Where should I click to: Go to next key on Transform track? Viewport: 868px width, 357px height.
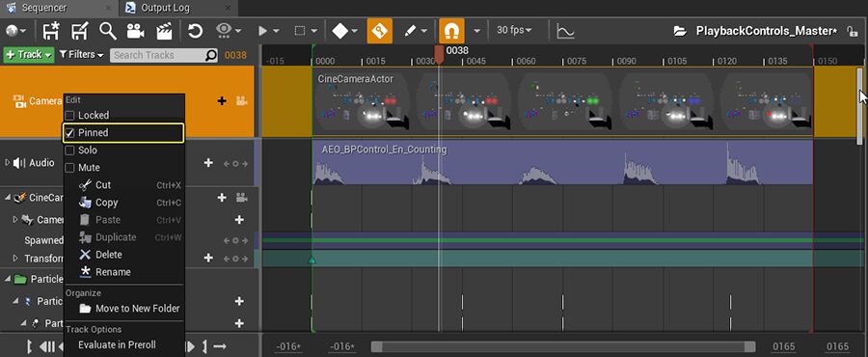(x=244, y=259)
